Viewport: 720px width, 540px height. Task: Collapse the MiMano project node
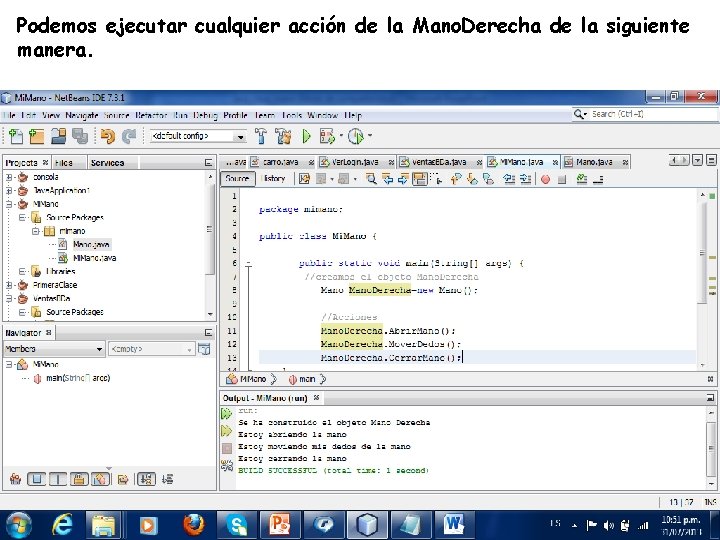click(x=9, y=204)
